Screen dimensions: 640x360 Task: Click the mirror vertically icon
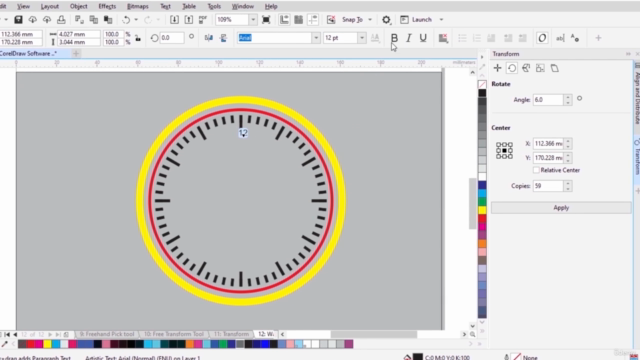[223, 38]
